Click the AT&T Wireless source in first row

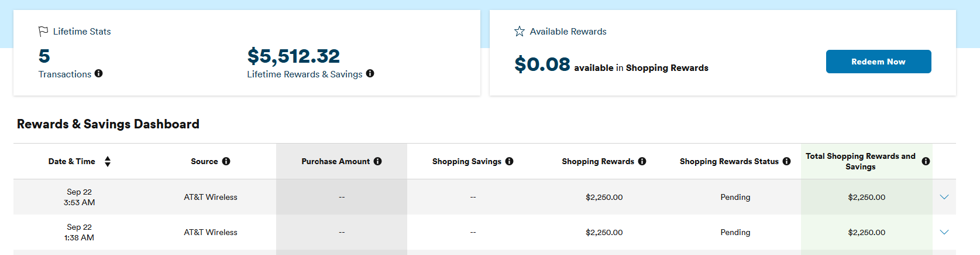coord(211,197)
